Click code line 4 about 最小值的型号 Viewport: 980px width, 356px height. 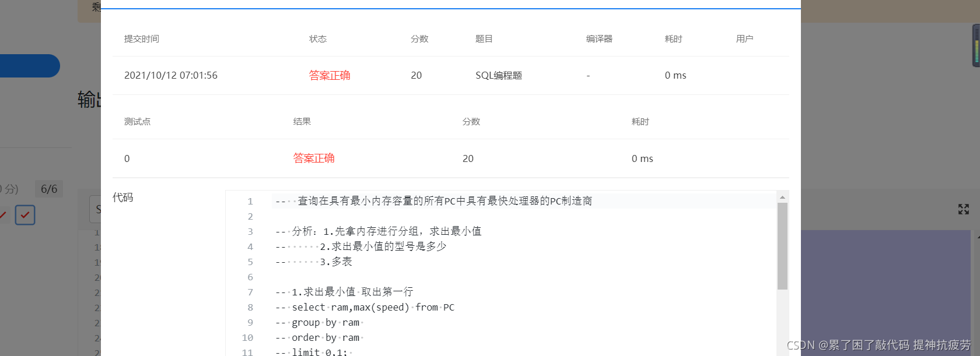click(361, 246)
